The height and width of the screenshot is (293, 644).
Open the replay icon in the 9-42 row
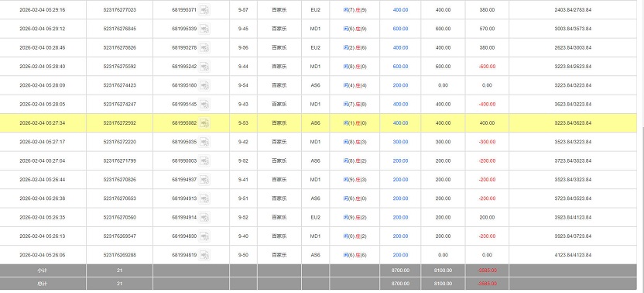tap(204, 142)
